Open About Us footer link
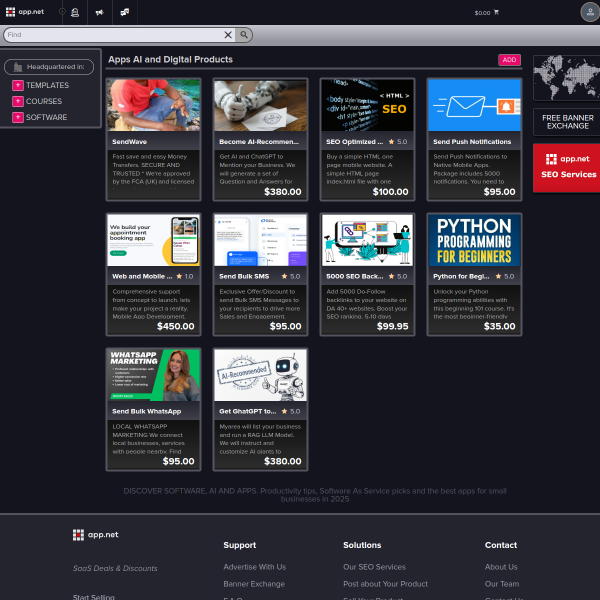The height and width of the screenshot is (600, 600). (501, 567)
